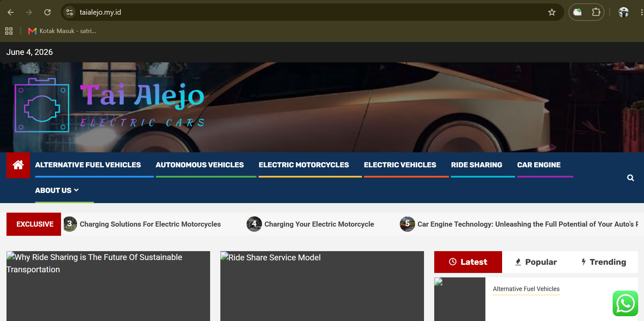Open site information icon beside the URL
Viewport: 644px width, 321px height.
pos(70,12)
